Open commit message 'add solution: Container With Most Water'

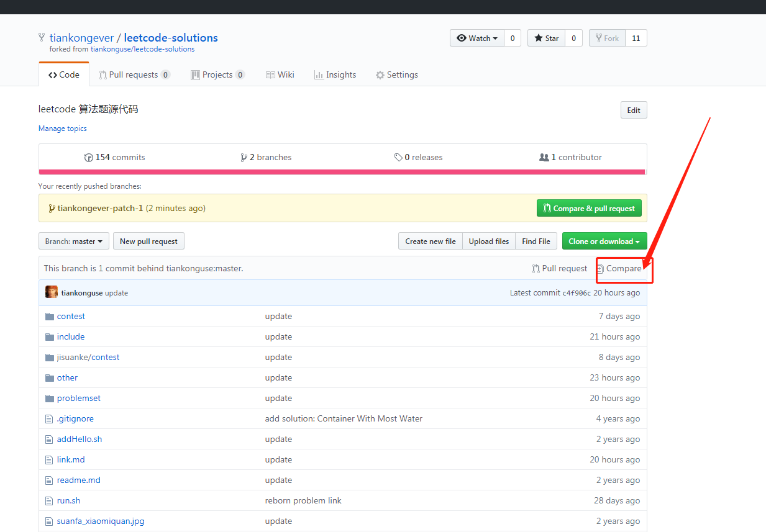point(344,419)
